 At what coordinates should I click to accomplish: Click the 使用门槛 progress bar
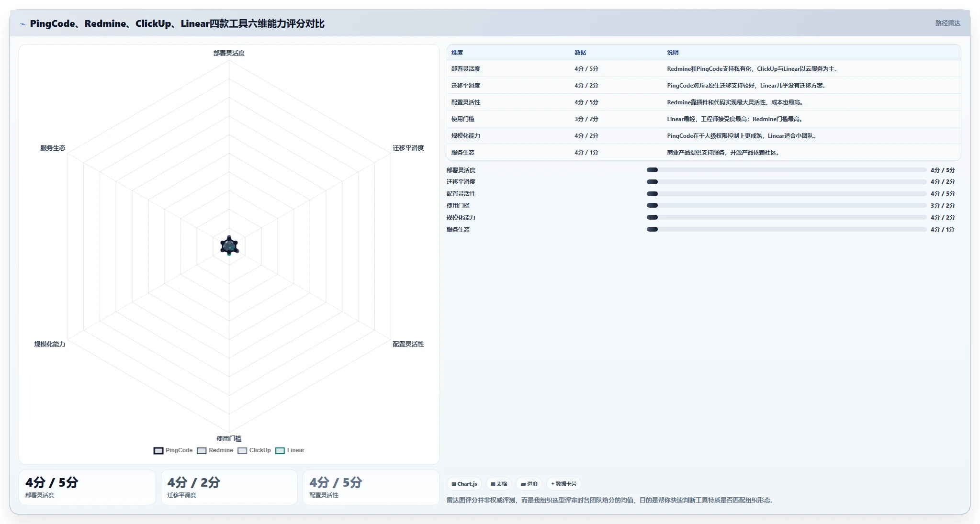click(x=786, y=205)
